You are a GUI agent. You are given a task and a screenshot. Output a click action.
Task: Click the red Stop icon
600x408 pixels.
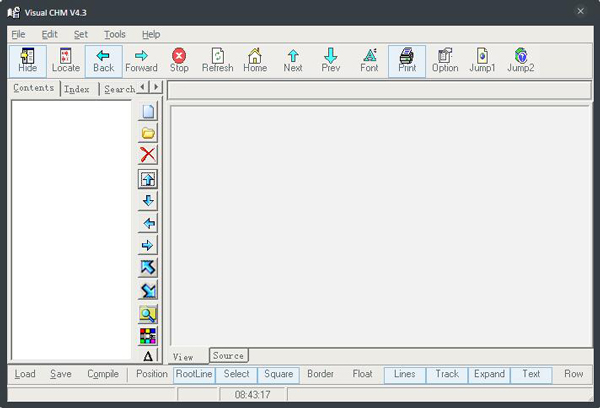(x=179, y=61)
